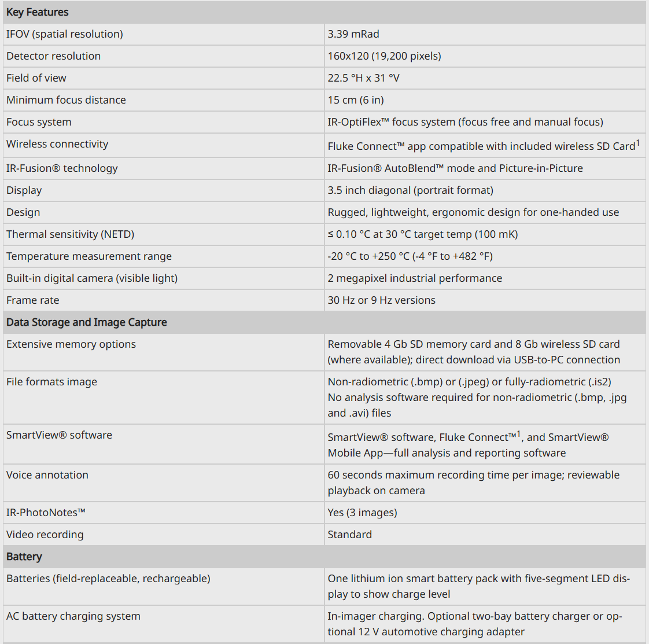Click the IR-OptiFlex focus system description

465,122
